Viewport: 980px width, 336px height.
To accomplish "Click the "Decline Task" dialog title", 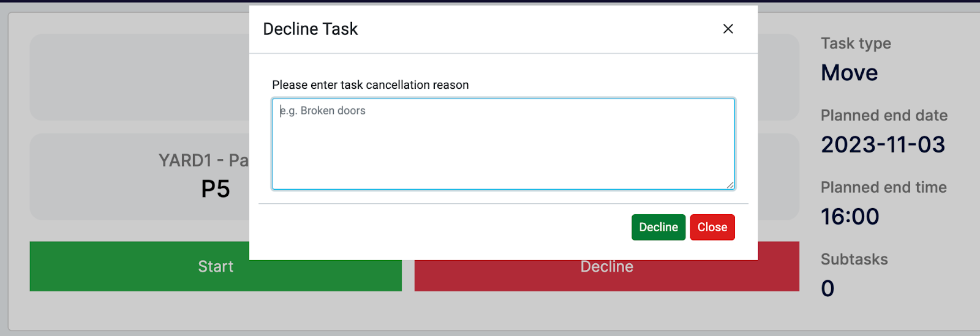I will tap(310, 29).
